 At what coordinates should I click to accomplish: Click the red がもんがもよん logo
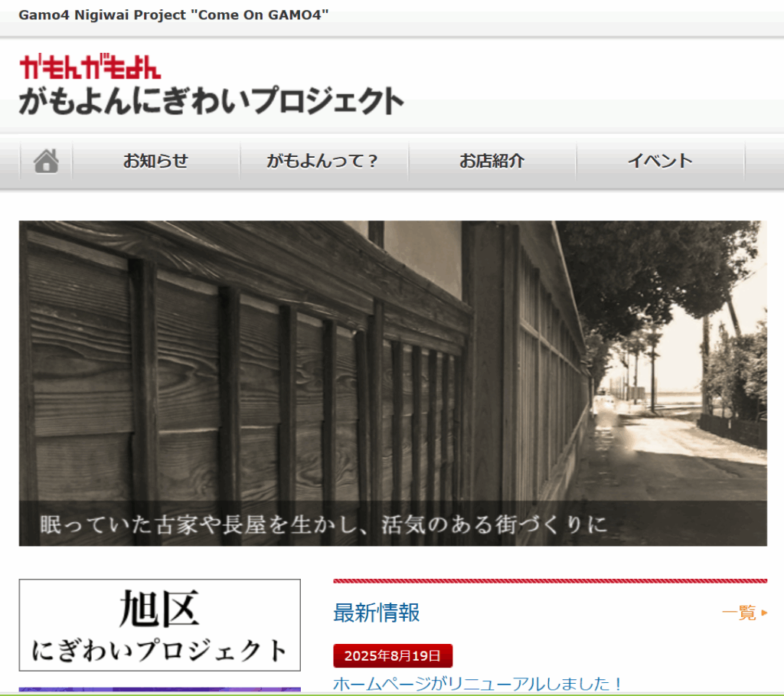[90, 68]
